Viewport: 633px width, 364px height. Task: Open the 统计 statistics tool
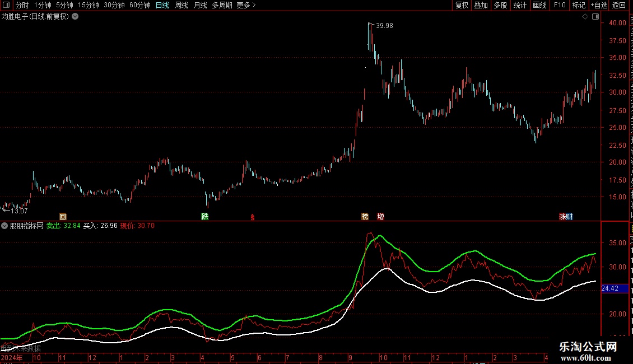(519, 5)
